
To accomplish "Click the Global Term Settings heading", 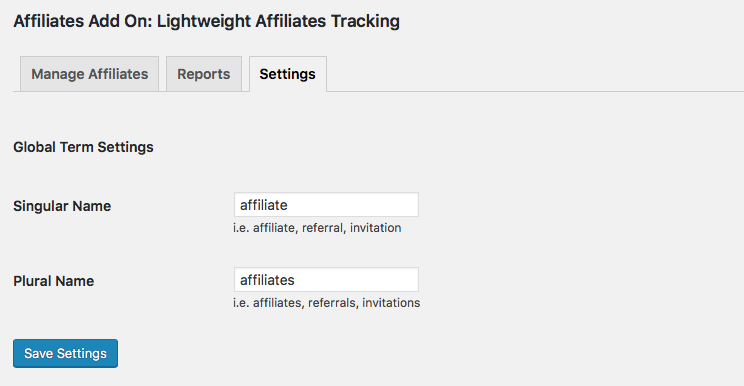I will [x=84, y=147].
